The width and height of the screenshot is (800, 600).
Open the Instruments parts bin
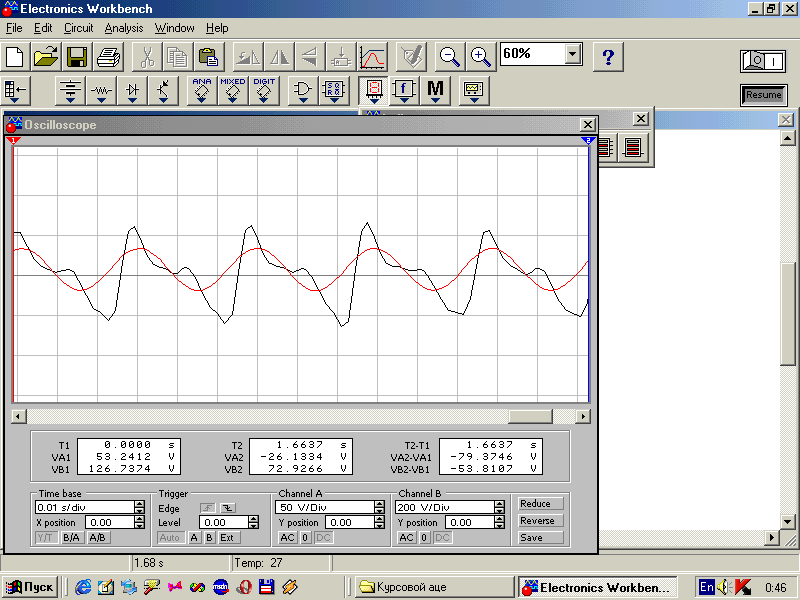click(473, 91)
